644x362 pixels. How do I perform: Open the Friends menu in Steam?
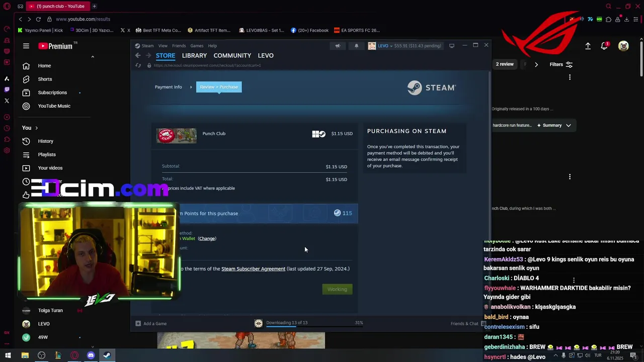(179, 46)
